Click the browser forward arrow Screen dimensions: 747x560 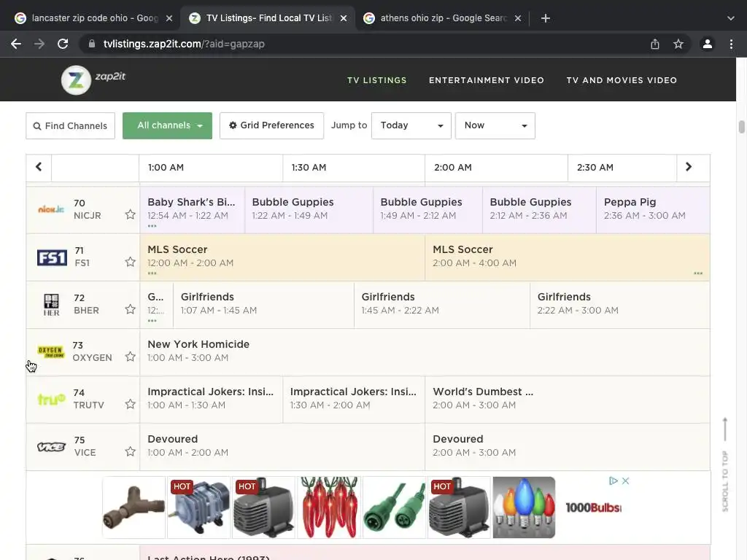39,44
